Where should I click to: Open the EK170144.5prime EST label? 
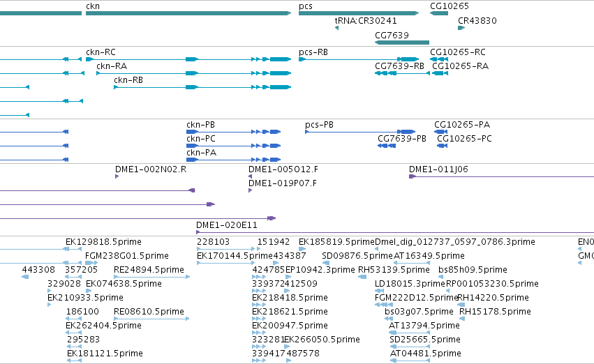tap(235, 255)
